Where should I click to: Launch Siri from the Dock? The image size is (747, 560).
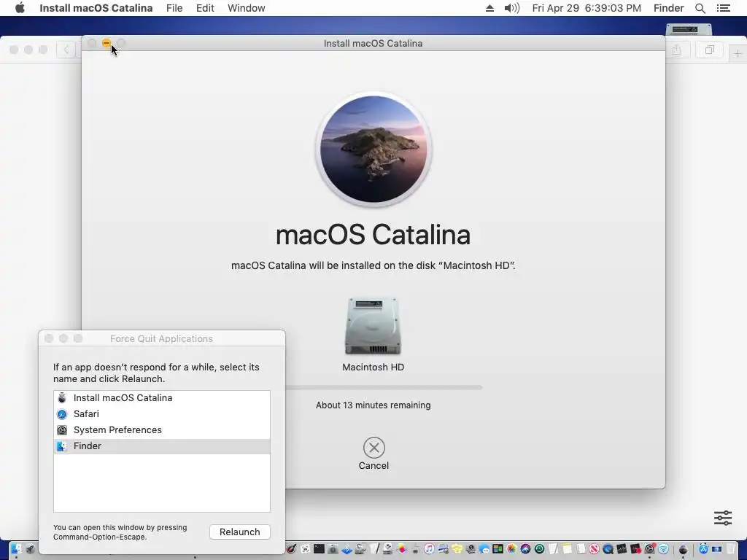point(525,549)
